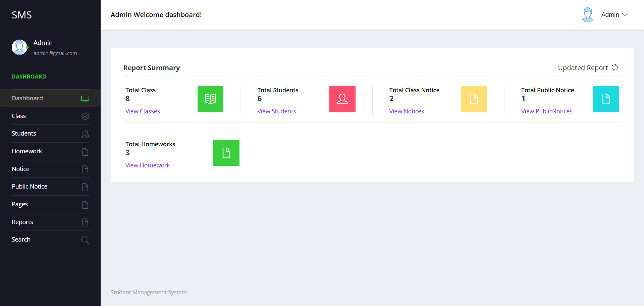Click the cyan Public Notice document icon
This screenshot has height=306, width=644.
(606, 99)
